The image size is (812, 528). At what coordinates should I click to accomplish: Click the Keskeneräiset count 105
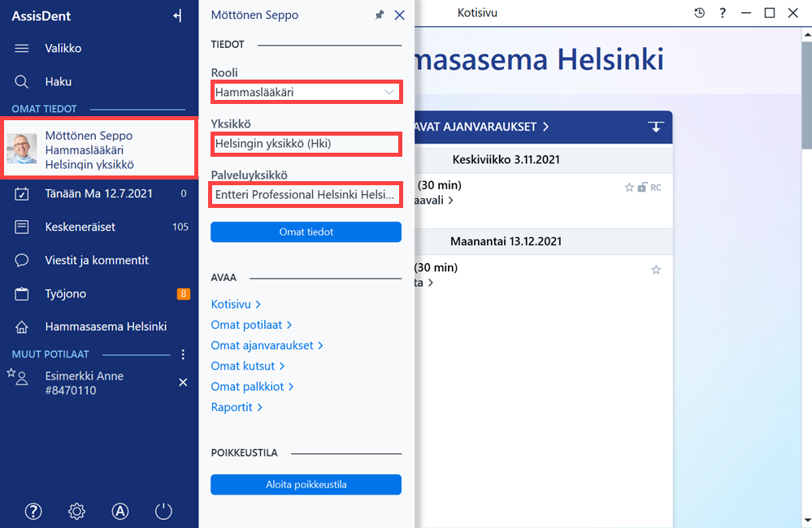[180, 227]
